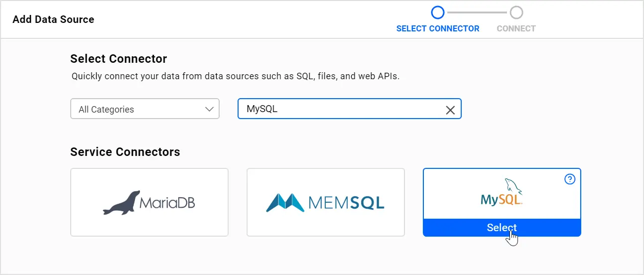Click the Service Connectors heading

coord(125,152)
